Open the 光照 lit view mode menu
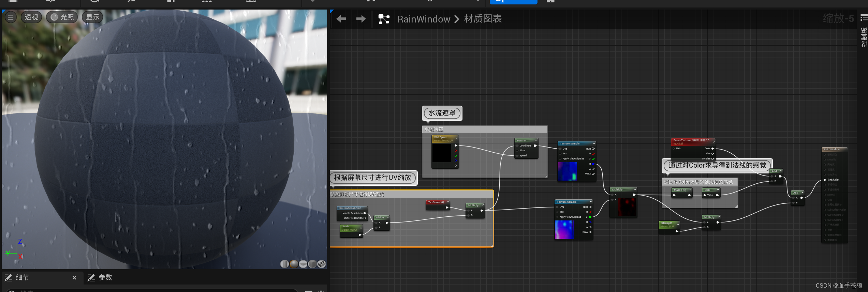This screenshot has height=292, width=868. coord(62,17)
